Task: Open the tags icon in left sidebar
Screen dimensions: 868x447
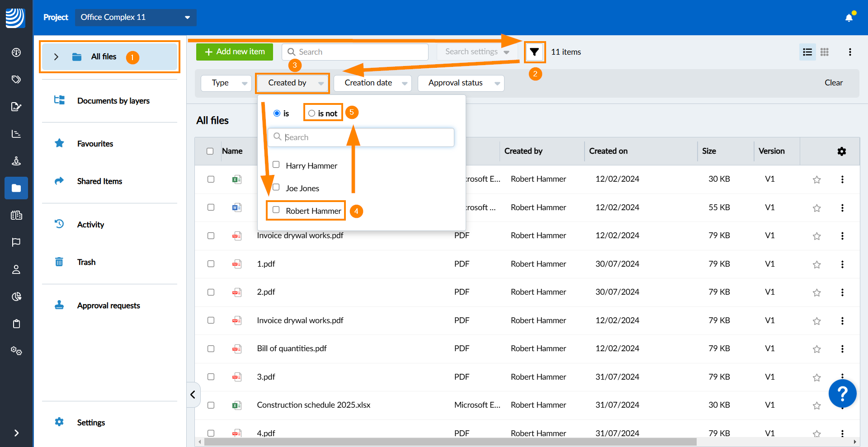Action: pyautogui.click(x=16, y=80)
